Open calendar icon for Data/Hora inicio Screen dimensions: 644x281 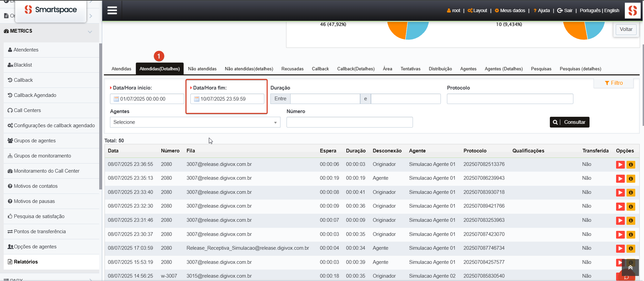[116, 99]
